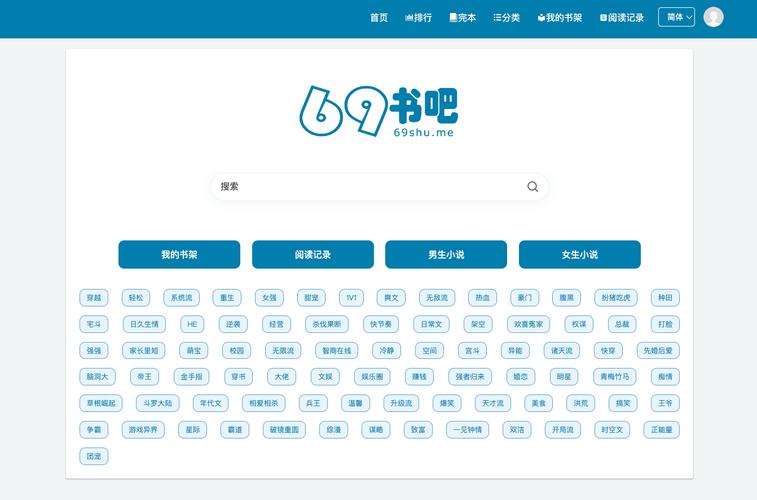757x500 pixels.
Task: Open the user avatar icon
Action: (713, 17)
